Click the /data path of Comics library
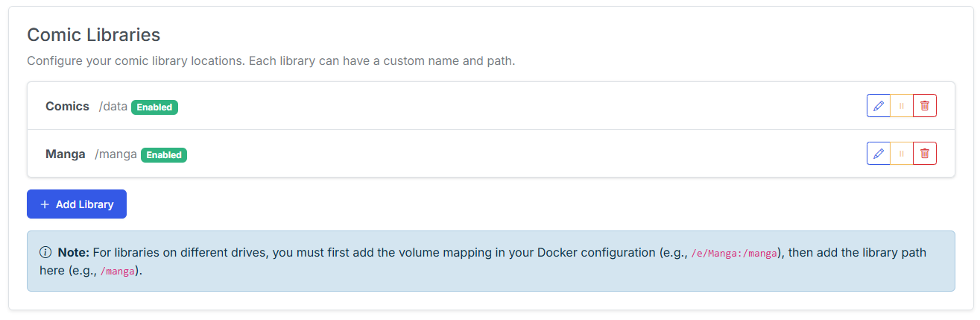The width and height of the screenshot is (980, 320). (113, 107)
